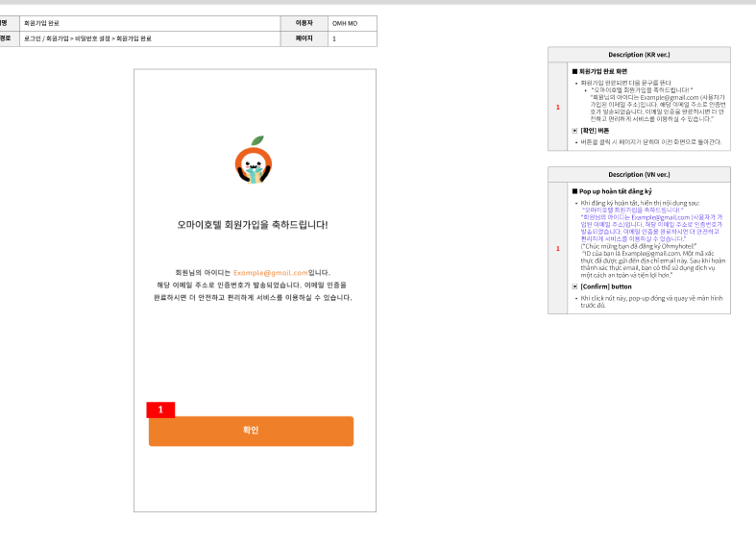Select the 회원가입 완료 화면 section heading
The width and height of the screenshot is (756, 546).
603,71
